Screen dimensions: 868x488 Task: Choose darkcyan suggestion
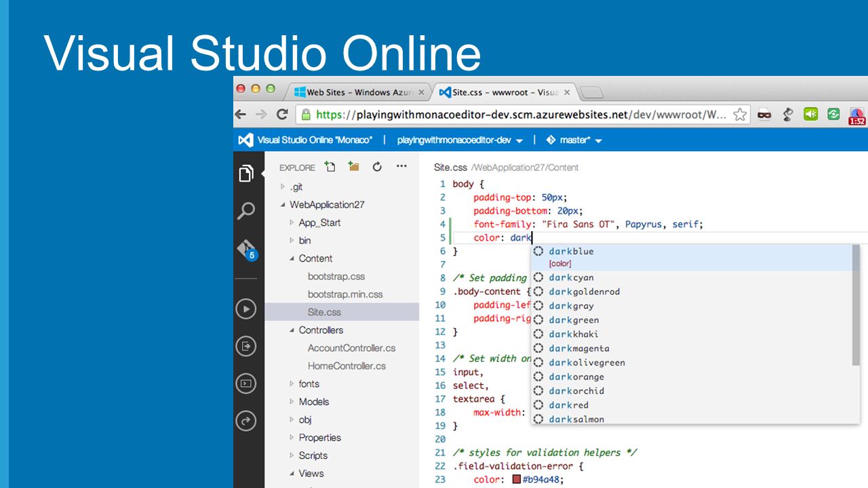tap(691, 277)
